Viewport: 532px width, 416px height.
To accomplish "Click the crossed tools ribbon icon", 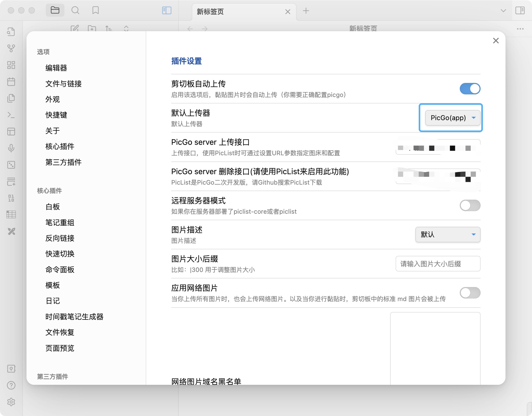I will [11, 231].
